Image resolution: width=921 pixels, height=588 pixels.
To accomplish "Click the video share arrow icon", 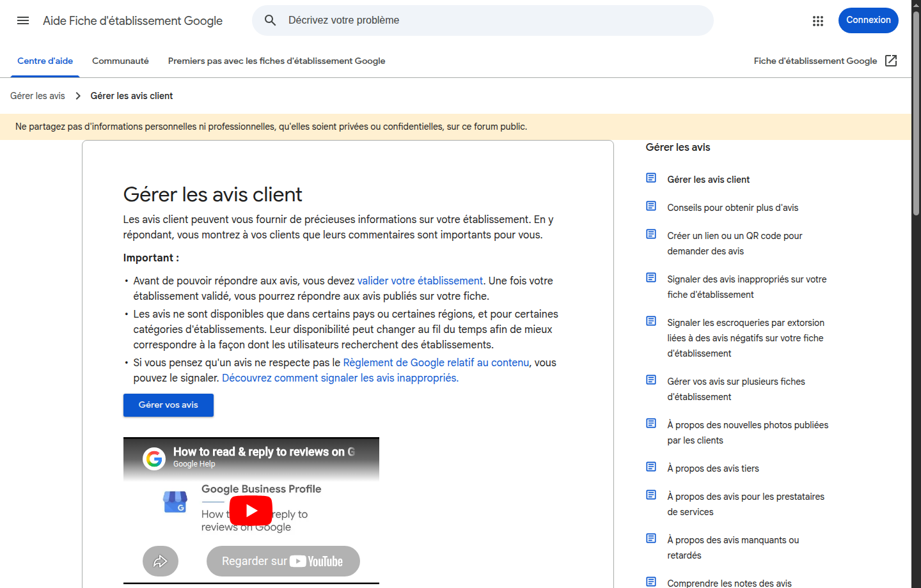I will [161, 561].
